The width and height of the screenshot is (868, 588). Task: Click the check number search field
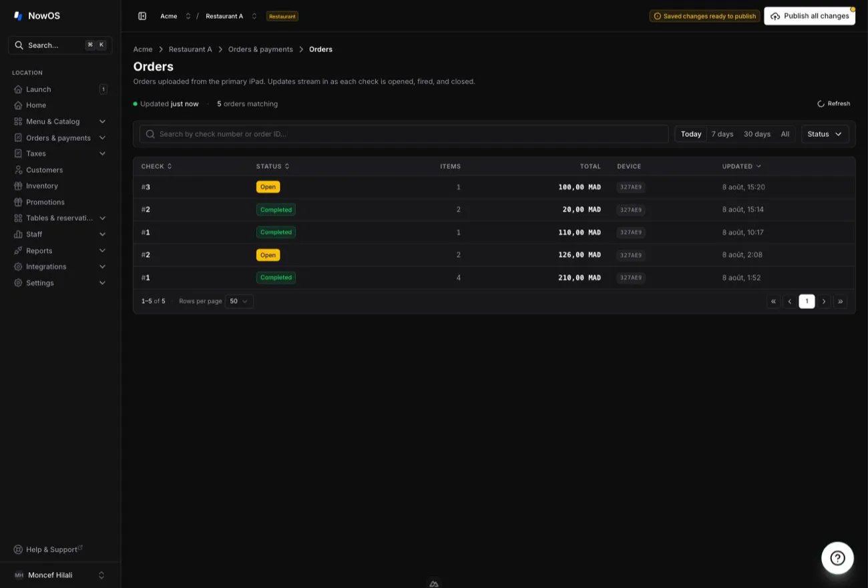tap(404, 134)
